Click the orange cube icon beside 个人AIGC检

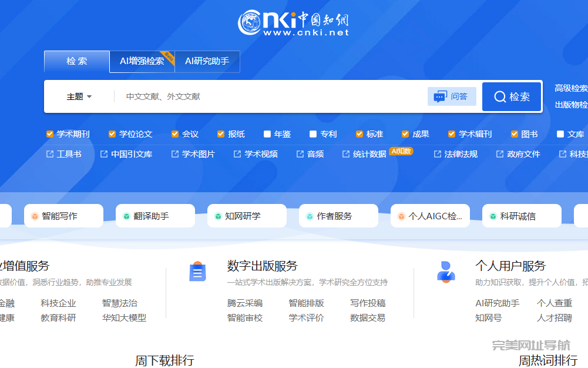pos(401,216)
